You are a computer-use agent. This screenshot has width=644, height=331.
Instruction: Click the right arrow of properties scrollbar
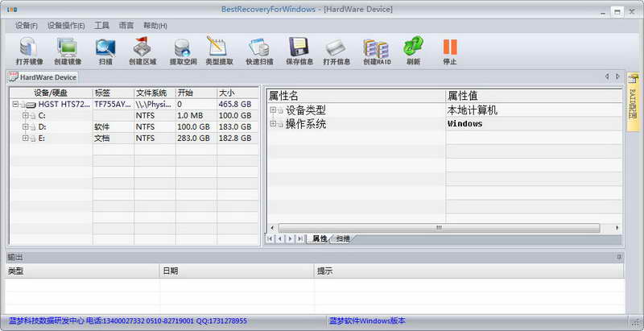coord(617,227)
